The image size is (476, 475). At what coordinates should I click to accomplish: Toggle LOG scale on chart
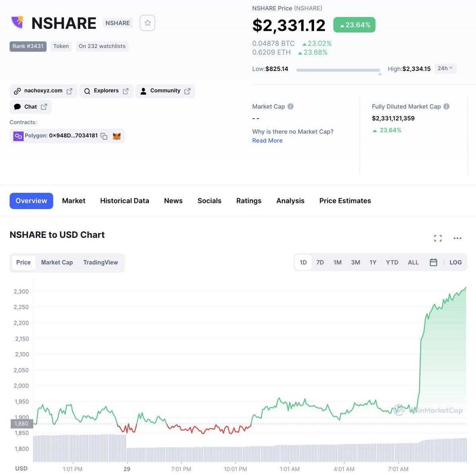(455, 262)
